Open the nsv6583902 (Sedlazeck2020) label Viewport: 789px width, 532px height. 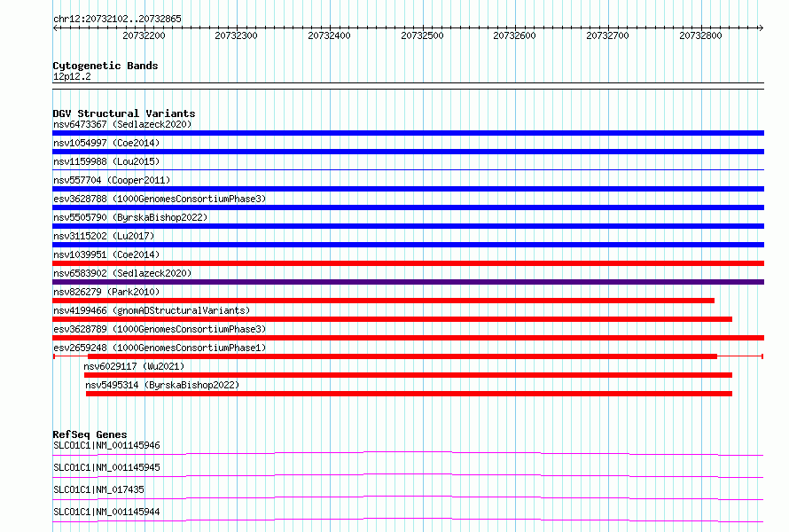click(122, 273)
